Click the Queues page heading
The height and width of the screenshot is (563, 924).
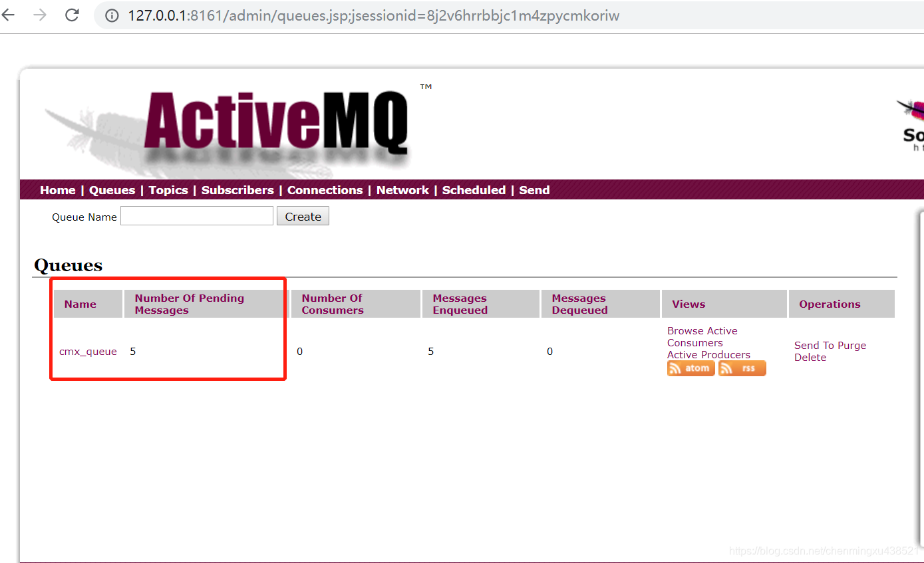tap(68, 266)
